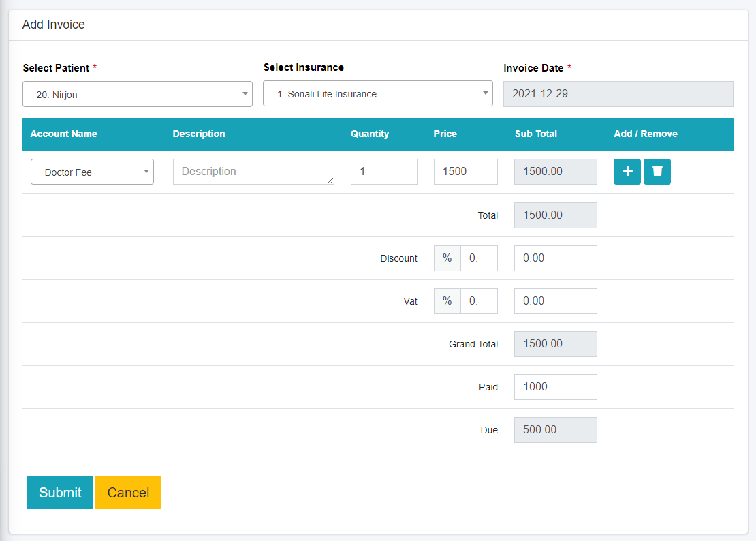Open the Select Patient dropdown

(x=137, y=95)
